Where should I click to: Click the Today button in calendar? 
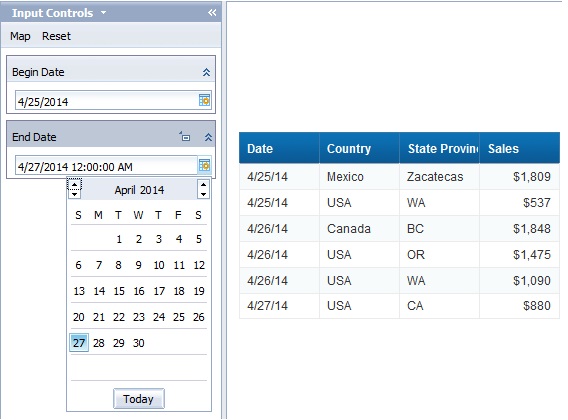pyautogui.click(x=139, y=399)
